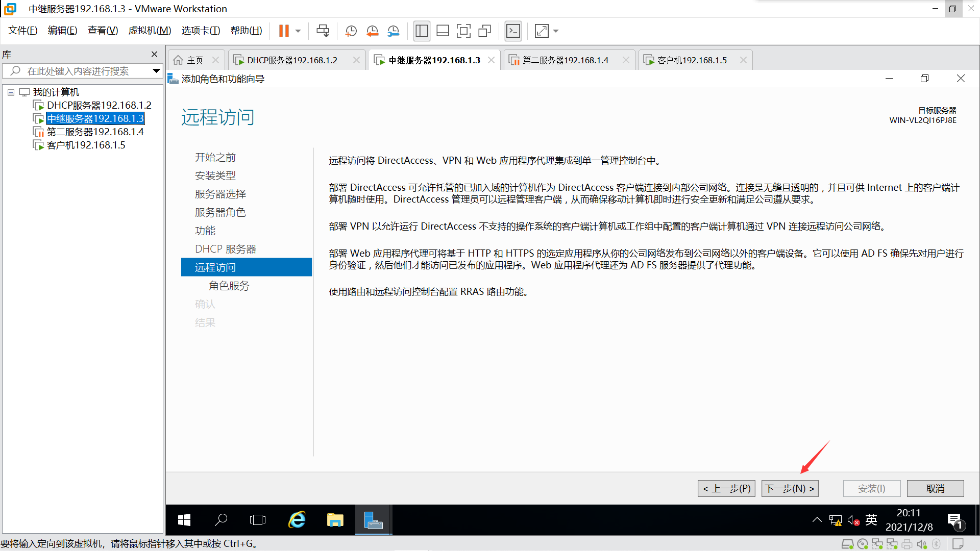Image resolution: width=980 pixels, height=551 pixels.
Task: Select 服务器角色 step in wizard sidebar
Action: pyautogui.click(x=220, y=212)
